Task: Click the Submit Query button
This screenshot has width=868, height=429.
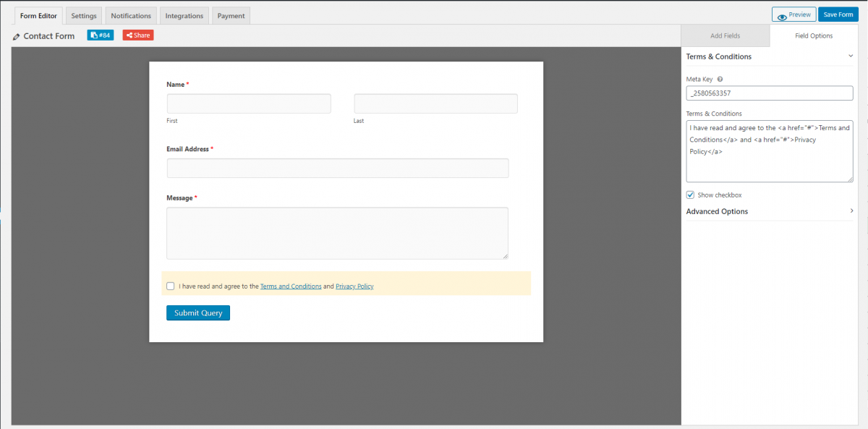Action: [x=198, y=313]
